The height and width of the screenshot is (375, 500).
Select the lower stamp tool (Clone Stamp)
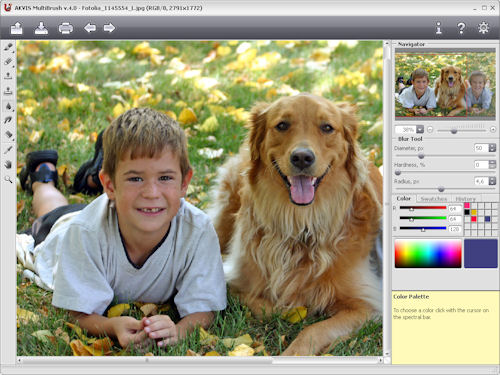click(x=8, y=90)
